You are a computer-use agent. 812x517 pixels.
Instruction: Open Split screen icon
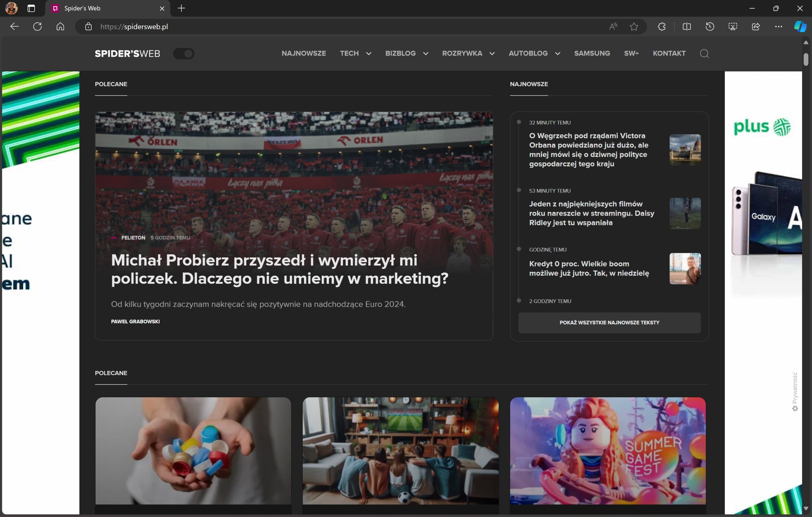[687, 27]
